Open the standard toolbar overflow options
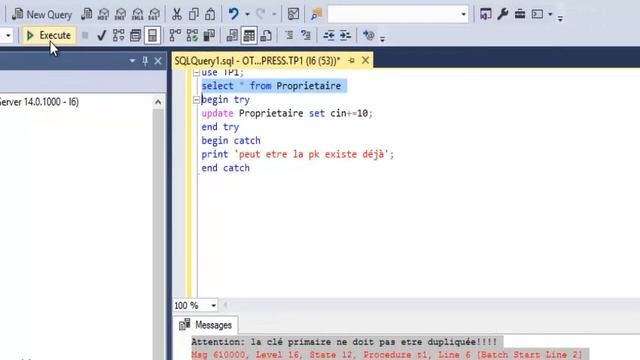640x360 pixels. [x=560, y=18]
